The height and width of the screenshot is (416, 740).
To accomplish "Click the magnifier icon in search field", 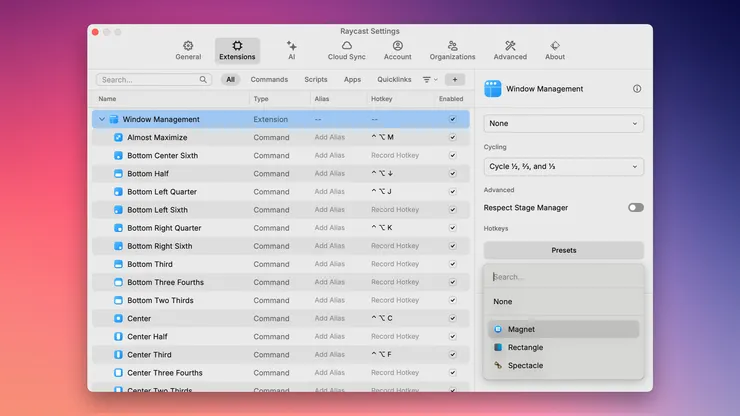I will click(203, 80).
